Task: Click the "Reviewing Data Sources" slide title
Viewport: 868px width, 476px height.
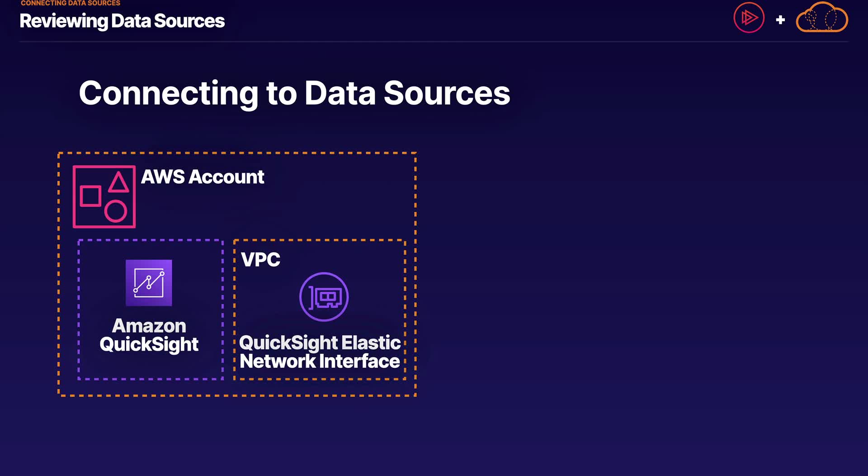Action: [x=122, y=21]
